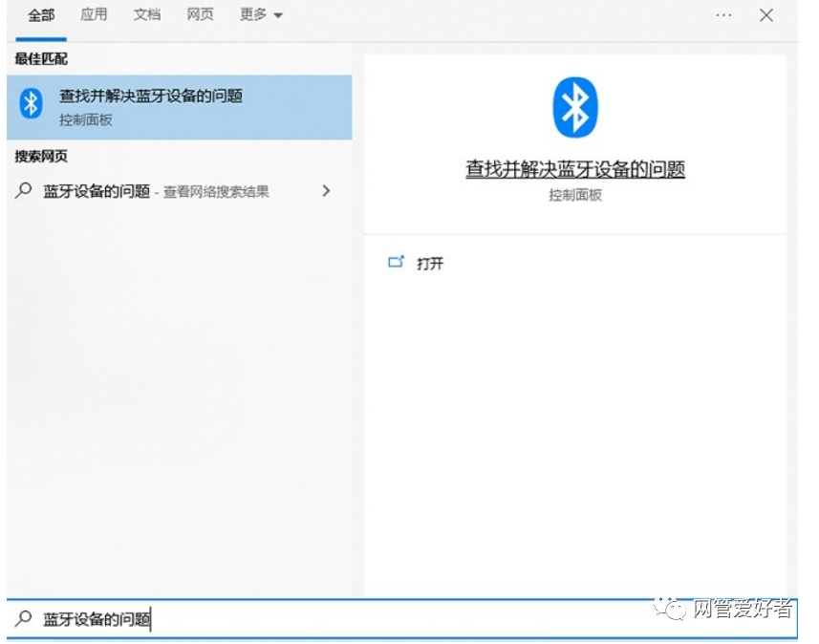Select the 网页 tab
The width and height of the screenshot is (819, 644).
200,14
